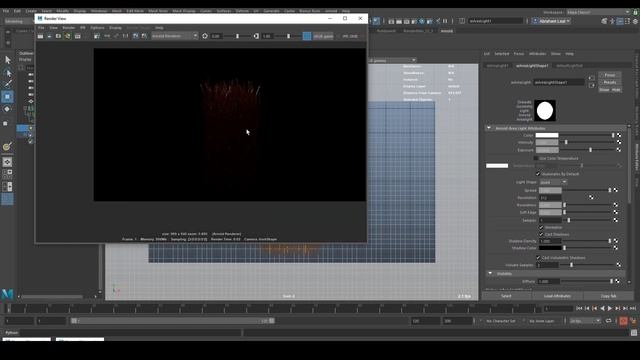The image size is (640, 360).
Task: Toggle the highlighted Attribute Editor panel icon
Action: (620, 21)
